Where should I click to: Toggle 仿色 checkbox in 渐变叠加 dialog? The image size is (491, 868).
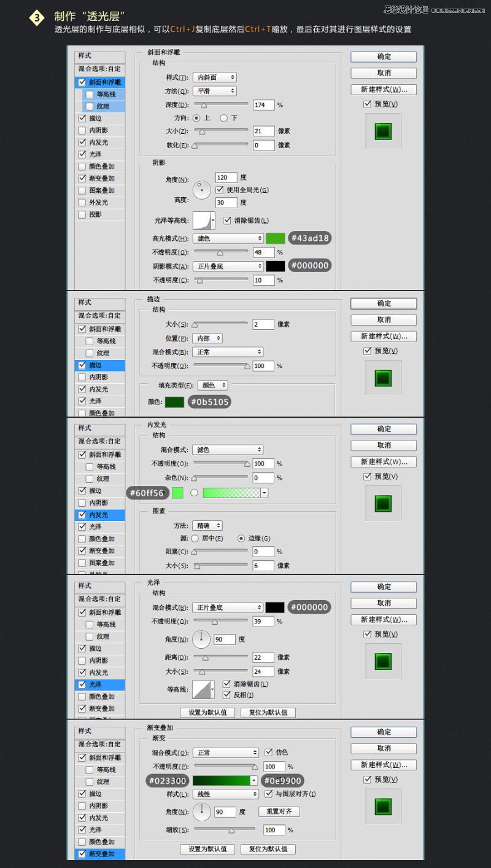[x=268, y=752]
